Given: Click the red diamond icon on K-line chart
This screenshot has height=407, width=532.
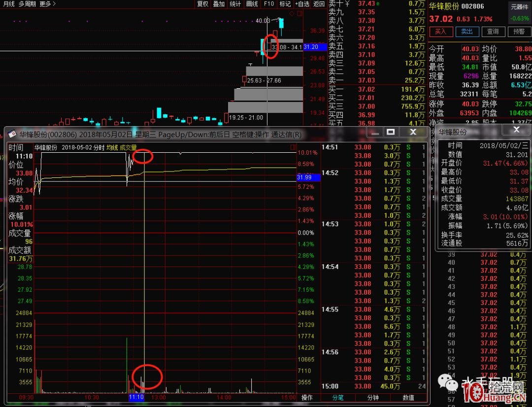Looking at the screenshot, I should 292,14.
